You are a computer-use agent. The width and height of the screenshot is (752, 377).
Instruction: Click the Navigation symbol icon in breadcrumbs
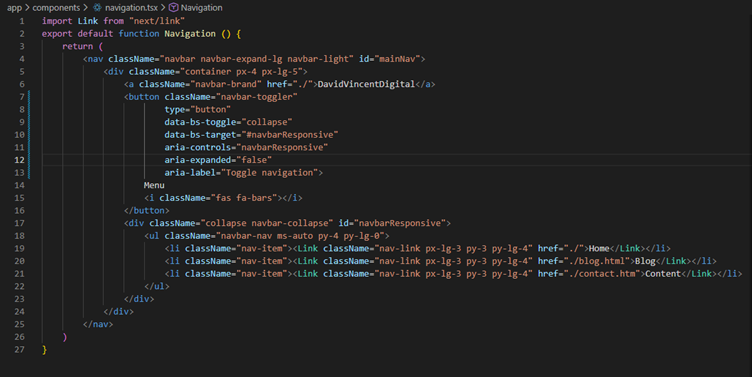tap(174, 8)
